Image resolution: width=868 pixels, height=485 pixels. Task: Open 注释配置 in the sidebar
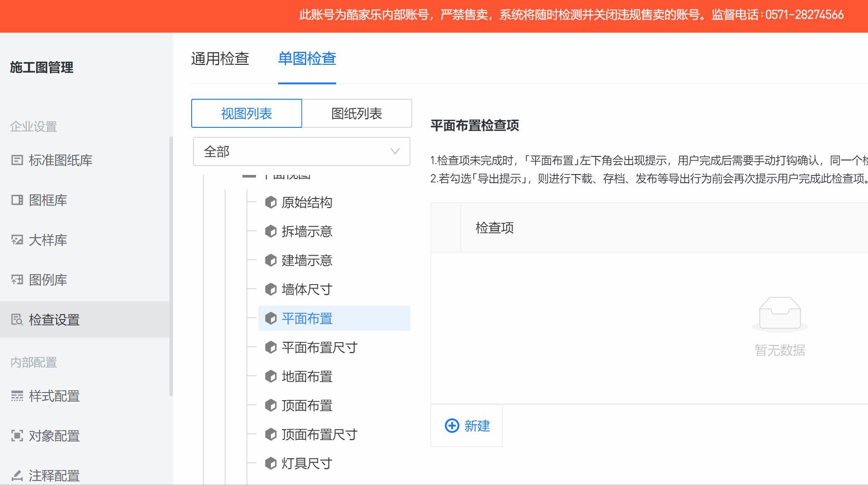click(54, 475)
